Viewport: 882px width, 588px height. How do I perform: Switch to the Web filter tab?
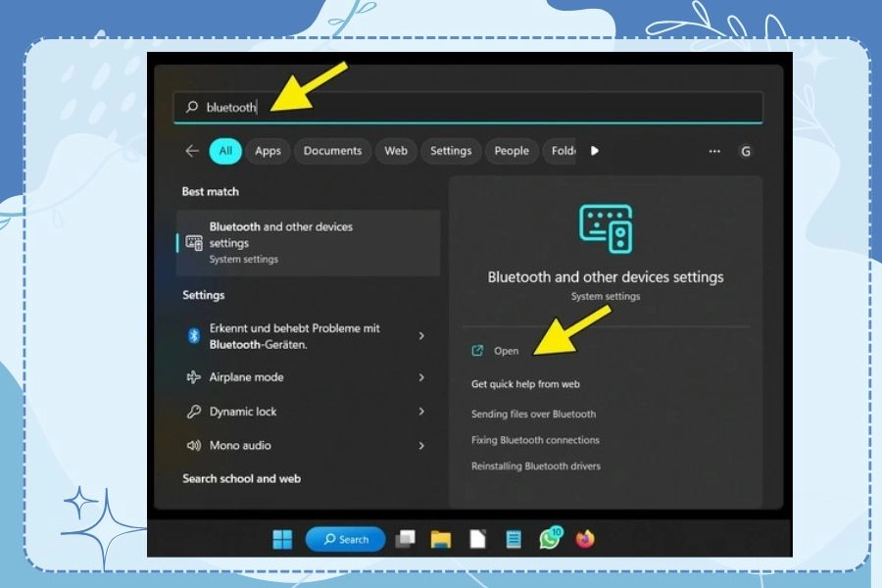[396, 151]
